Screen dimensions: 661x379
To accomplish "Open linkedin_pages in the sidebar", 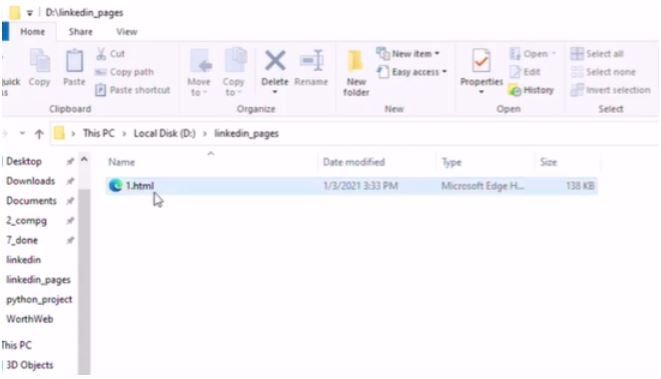I will click(x=38, y=280).
